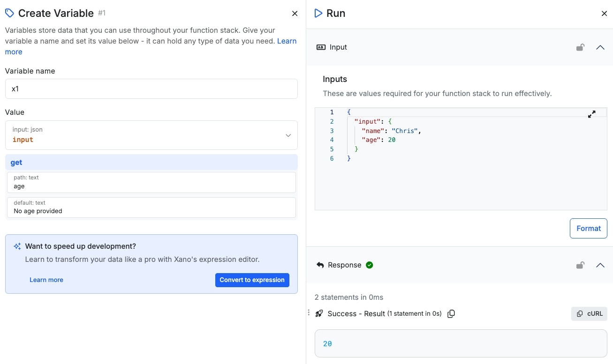Click the rocket icon beside Success - Result
613x364 pixels.
[319, 314]
